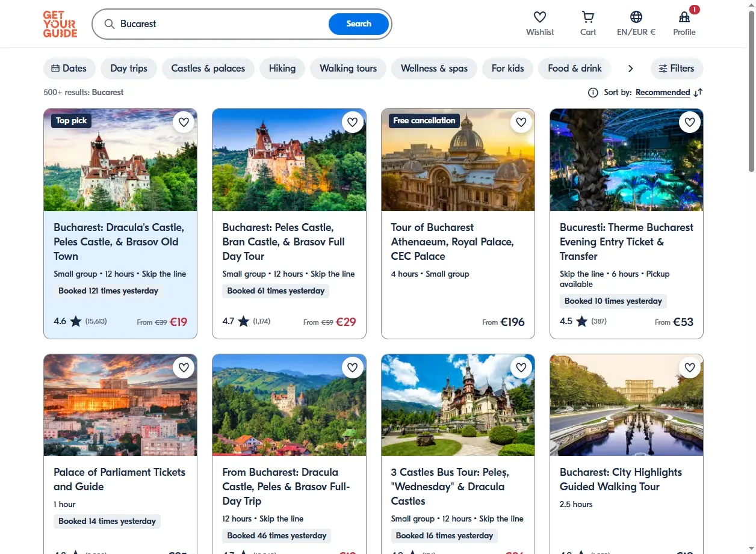This screenshot has width=756, height=554.
Task: Click 'Booked 16 times yesterday' label
Action: [x=444, y=536]
